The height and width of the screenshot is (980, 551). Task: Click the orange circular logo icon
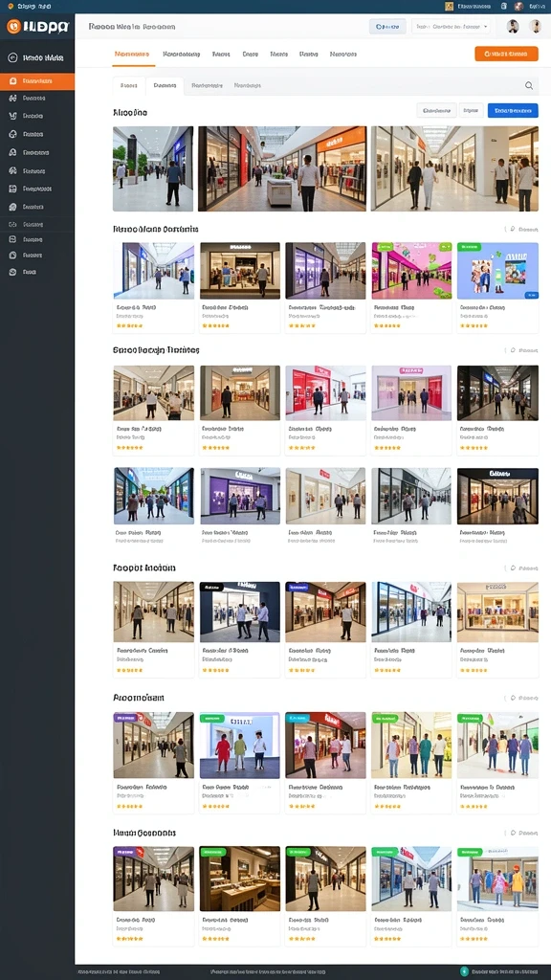coord(13,26)
